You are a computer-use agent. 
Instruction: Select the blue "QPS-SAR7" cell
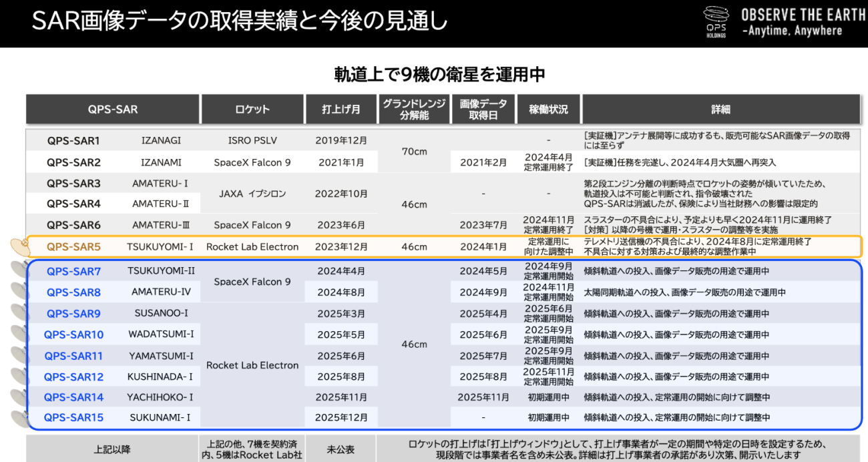tap(73, 271)
